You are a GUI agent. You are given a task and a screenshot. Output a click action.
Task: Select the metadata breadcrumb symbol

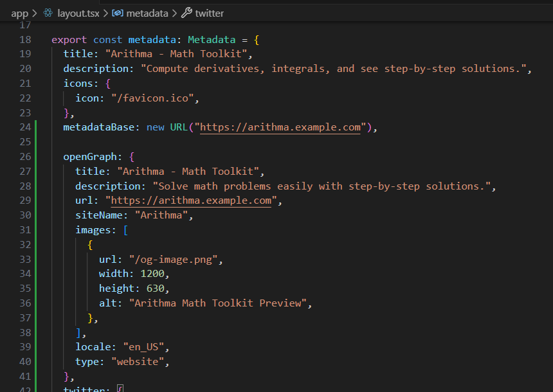click(x=147, y=13)
